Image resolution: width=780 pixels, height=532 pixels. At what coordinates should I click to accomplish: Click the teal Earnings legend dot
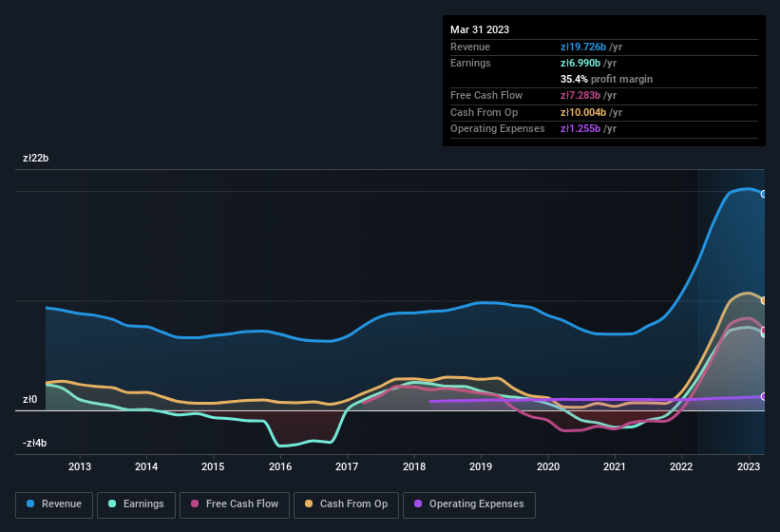click(113, 504)
